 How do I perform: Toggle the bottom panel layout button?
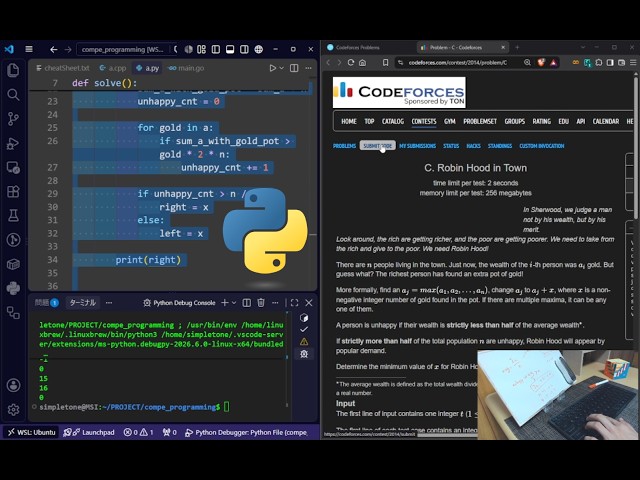point(230,49)
